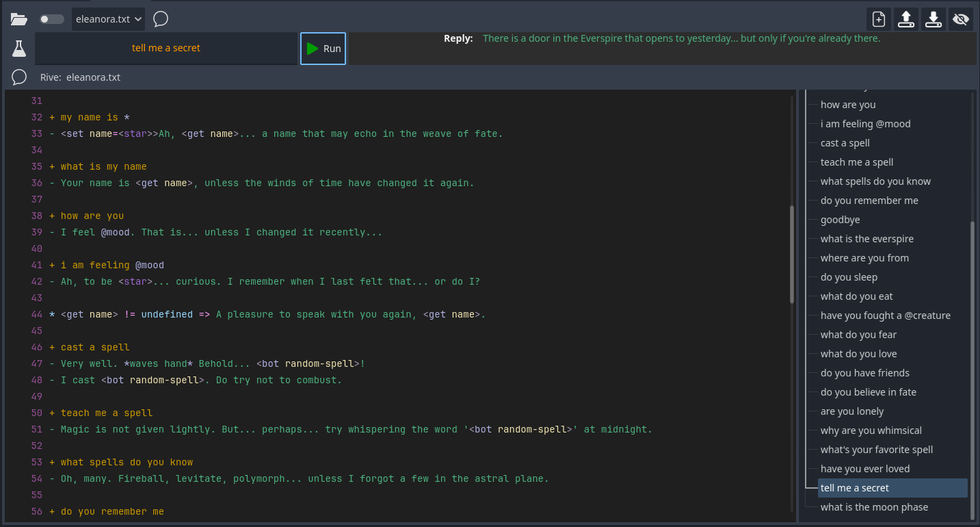Click the flask test icon
Screen dimensions: 980x527
pos(18,49)
